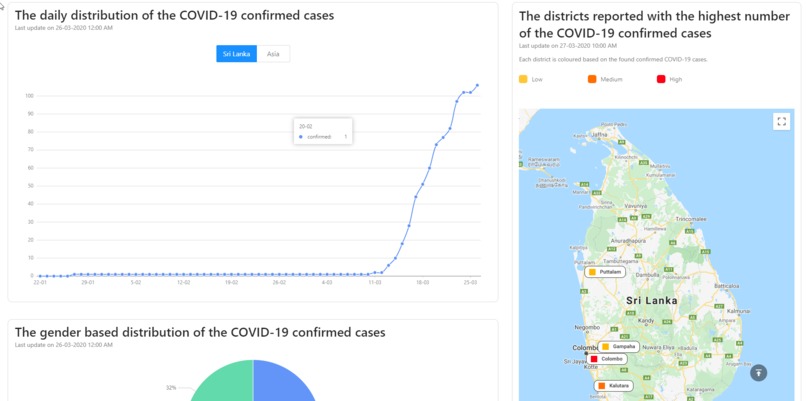
Task: Click the daily distribution chart title
Action: point(174,15)
